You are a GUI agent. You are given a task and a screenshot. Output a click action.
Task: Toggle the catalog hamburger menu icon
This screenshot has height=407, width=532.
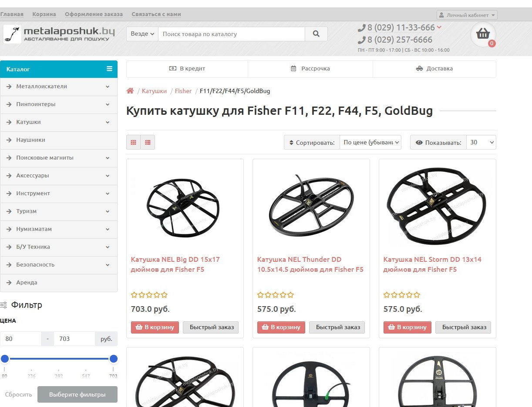[x=109, y=69]
